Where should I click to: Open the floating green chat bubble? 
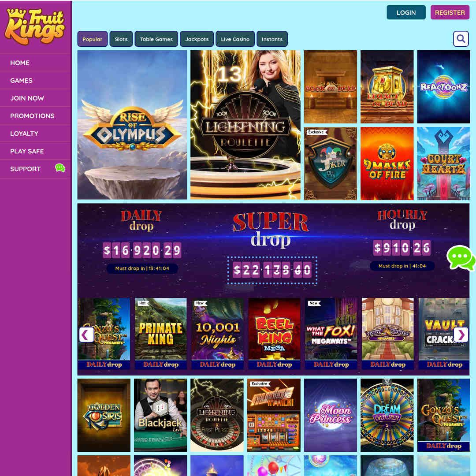coord(461,258)
